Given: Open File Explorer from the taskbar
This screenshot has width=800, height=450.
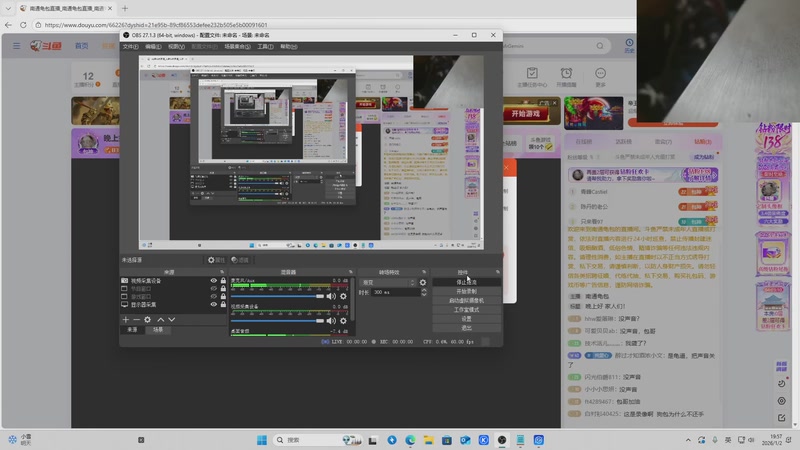Looking at the screenshot, I should point(429,440).
